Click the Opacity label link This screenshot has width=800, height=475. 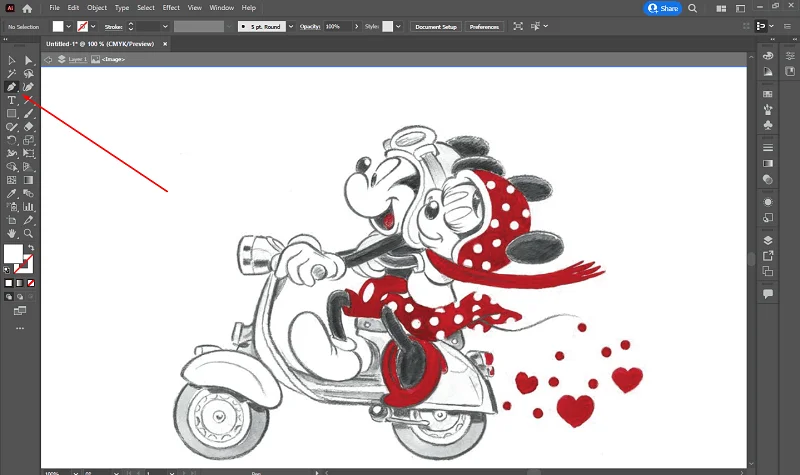click(x=310, y=27)
